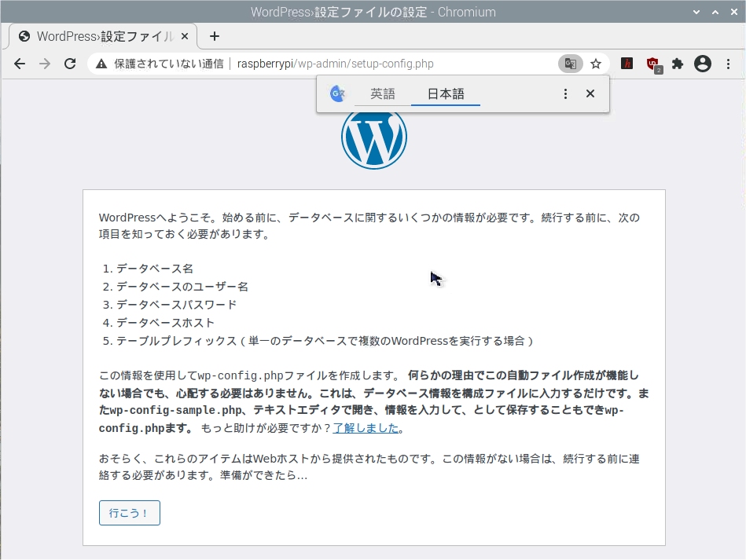Open the uBlock Origin shield extension
Image resolution: width=746 pixels, height=560 pixels.
point(652,64)
